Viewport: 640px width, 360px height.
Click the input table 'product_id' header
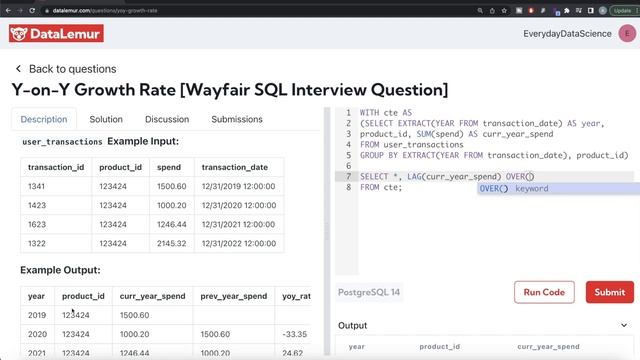120,167
